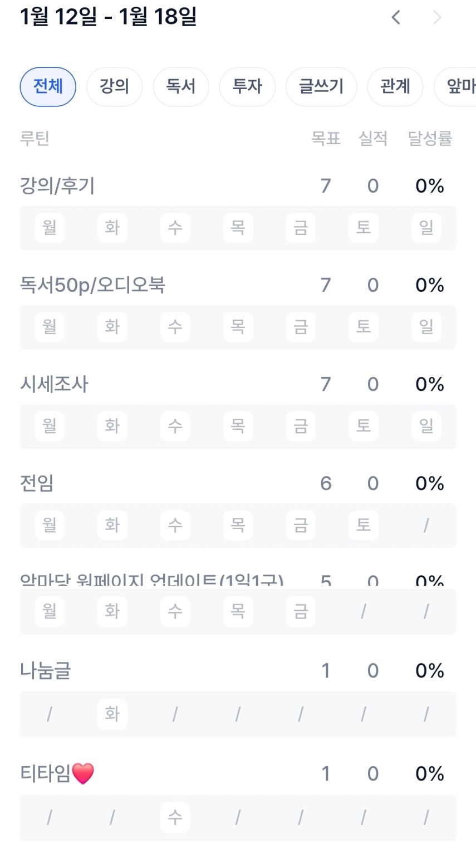Open the 티타임 routine with heart
Viewport: 476px width, 868px height.
(x=57, y=773)
